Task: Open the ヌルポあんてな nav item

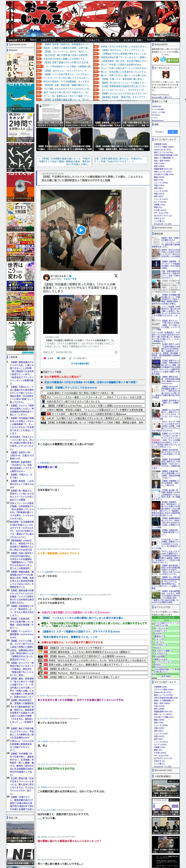Action: point(111,40)
